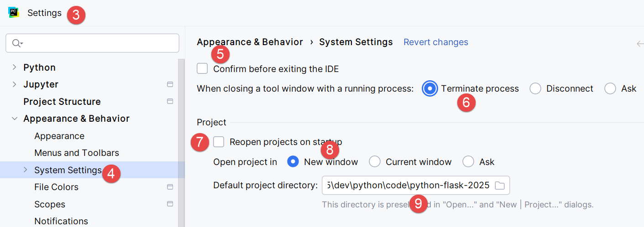Image resolution: width=644 pixels, height=227 pixels.
Task: Click the project-level icon beside File Colors
Action: tap(170, 187)
